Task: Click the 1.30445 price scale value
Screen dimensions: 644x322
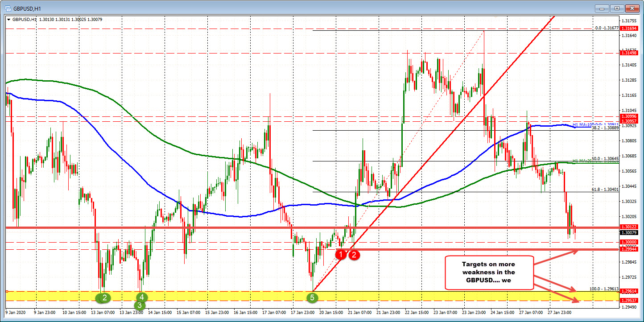Action: pos(630,186)
